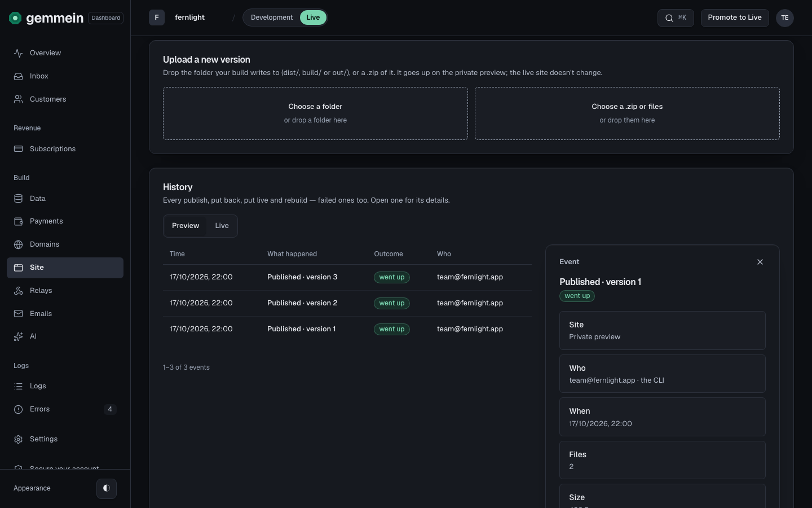
Task: Close the Event details panel
Action: pyautogui.click(x=760, y=262)
